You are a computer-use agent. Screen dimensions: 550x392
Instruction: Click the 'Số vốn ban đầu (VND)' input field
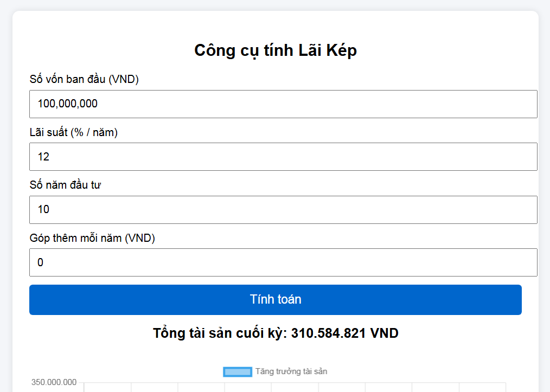coord(283,104)
